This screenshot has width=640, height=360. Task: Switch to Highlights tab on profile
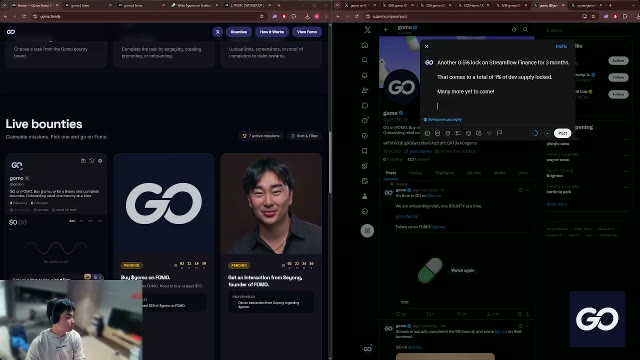pos(444,173)
